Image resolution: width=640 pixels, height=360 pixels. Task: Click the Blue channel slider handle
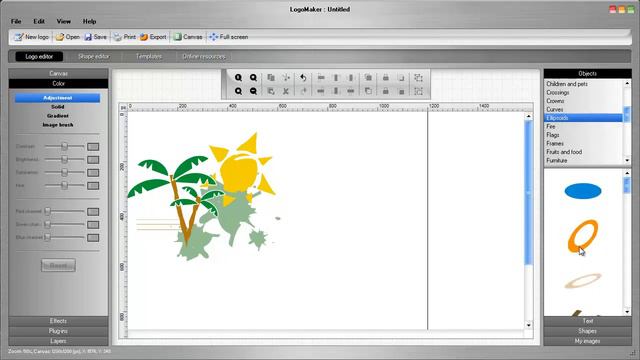(47, 237)
